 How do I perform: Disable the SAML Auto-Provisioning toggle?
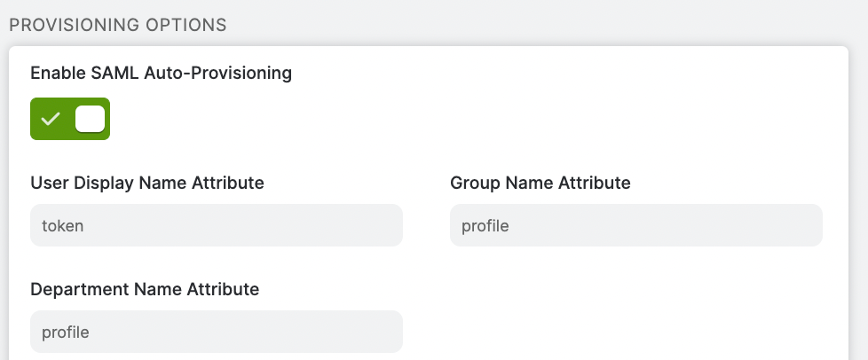tap(70, 119)
